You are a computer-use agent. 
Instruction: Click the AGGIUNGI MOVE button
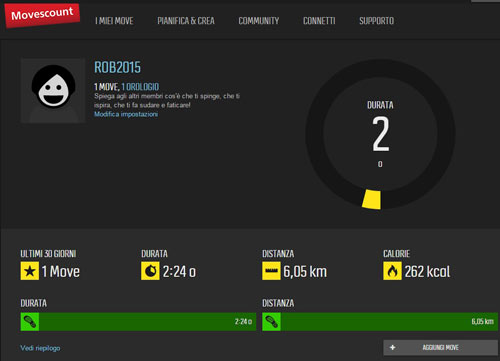click(440, 348)
